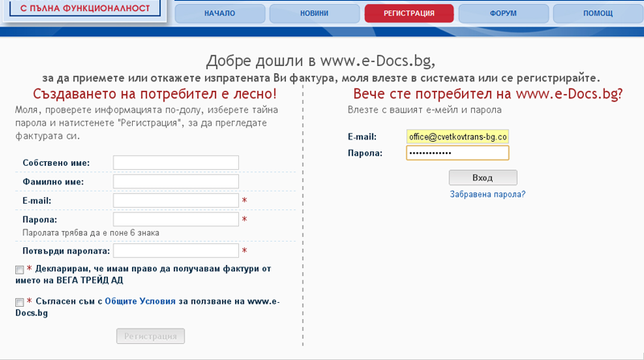Image resolution: width=644 pixels, height=360 pixels.
Task: Click the Създаването на потребител е лесно! heading
Action: (155, 93)
